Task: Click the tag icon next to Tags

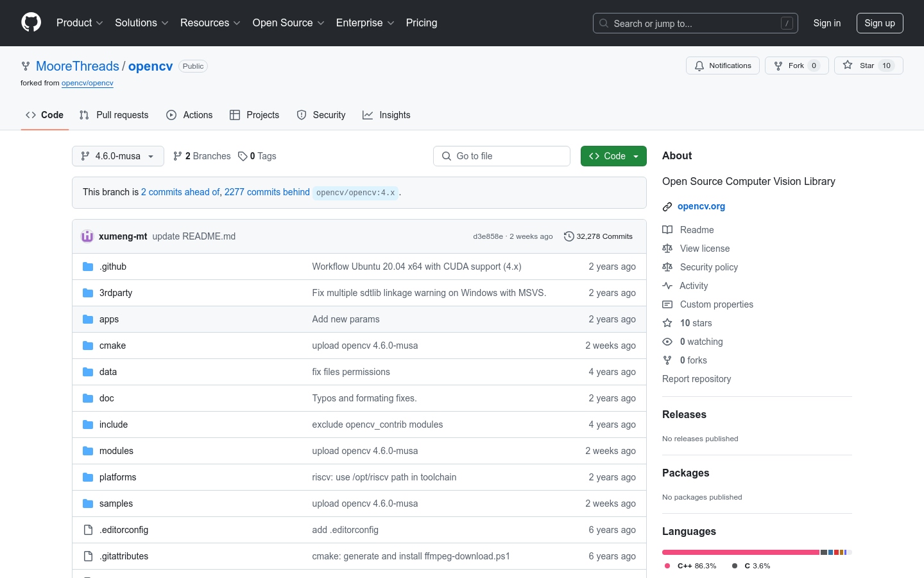Action: click(243, 156)
